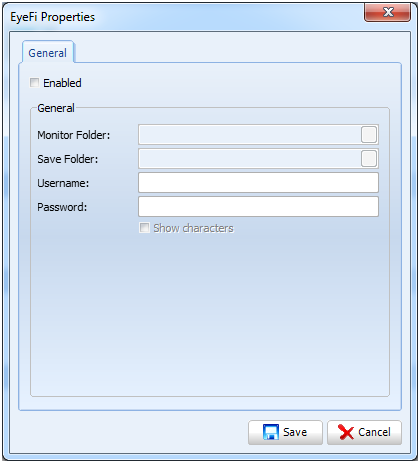The image size is (420, 463).
Task: Click the Enabled checkbox label text
Action: 62,83
